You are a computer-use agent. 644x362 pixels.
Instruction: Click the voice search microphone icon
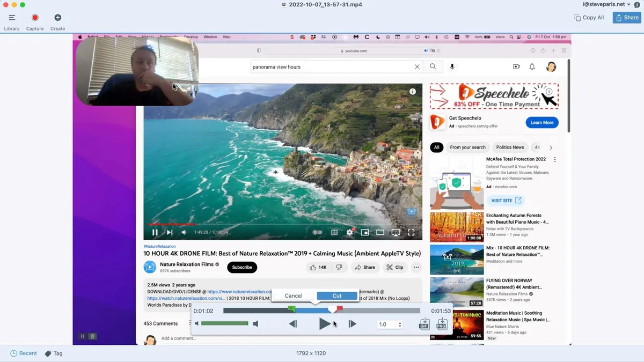click(452, 67)
